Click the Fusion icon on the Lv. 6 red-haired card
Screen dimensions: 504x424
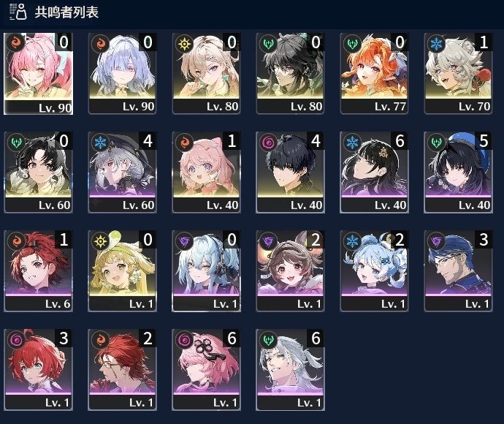click(x=16, y=241)
